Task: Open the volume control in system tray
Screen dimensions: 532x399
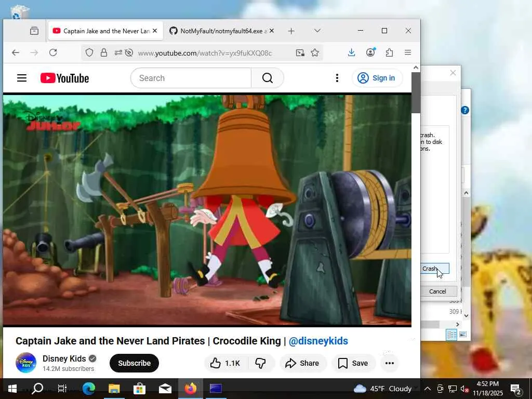Action: tap(465, 389)
